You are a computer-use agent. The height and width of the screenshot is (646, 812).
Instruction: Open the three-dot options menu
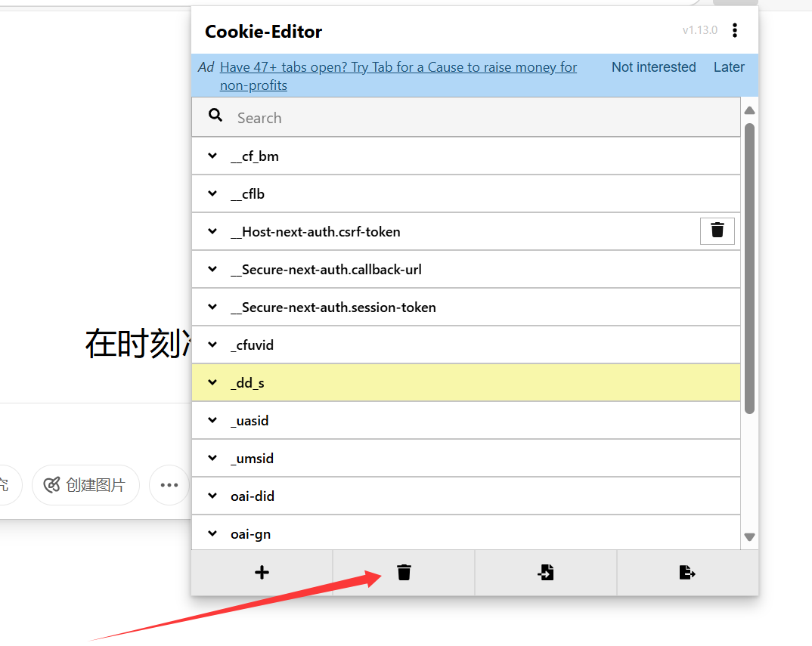point(735,30)
